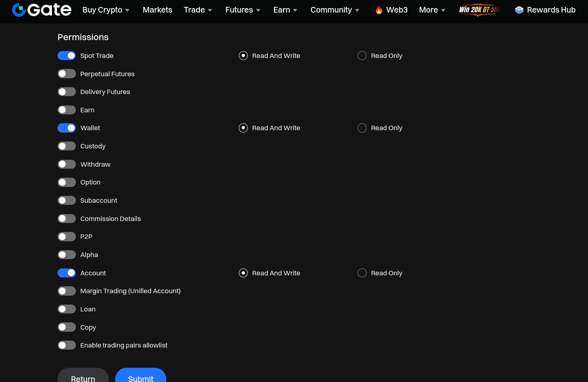Open the Markets page
The width and height of the screenshot is (588, 382).
[157, 10]
